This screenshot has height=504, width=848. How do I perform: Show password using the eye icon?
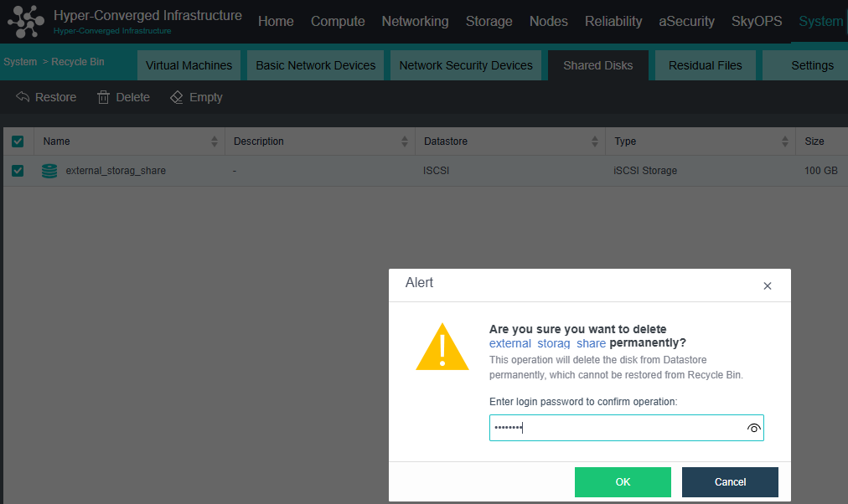(753, 428)
